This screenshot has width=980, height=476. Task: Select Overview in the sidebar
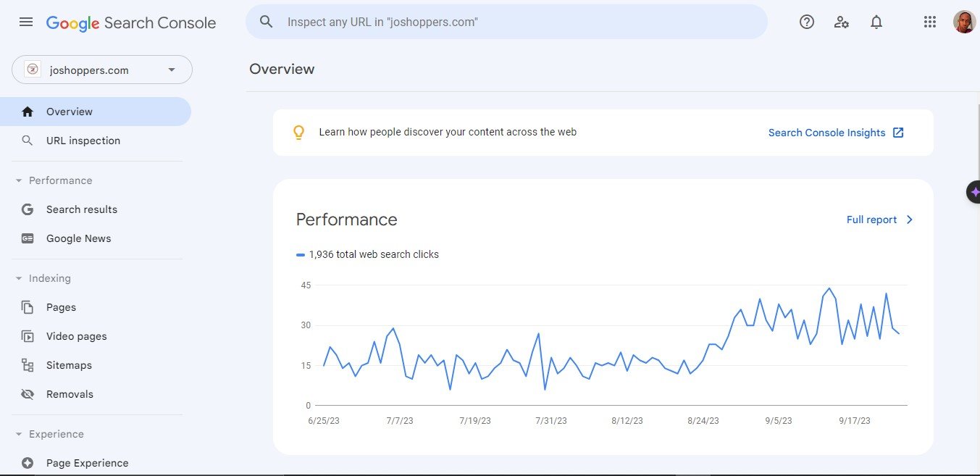96,112
